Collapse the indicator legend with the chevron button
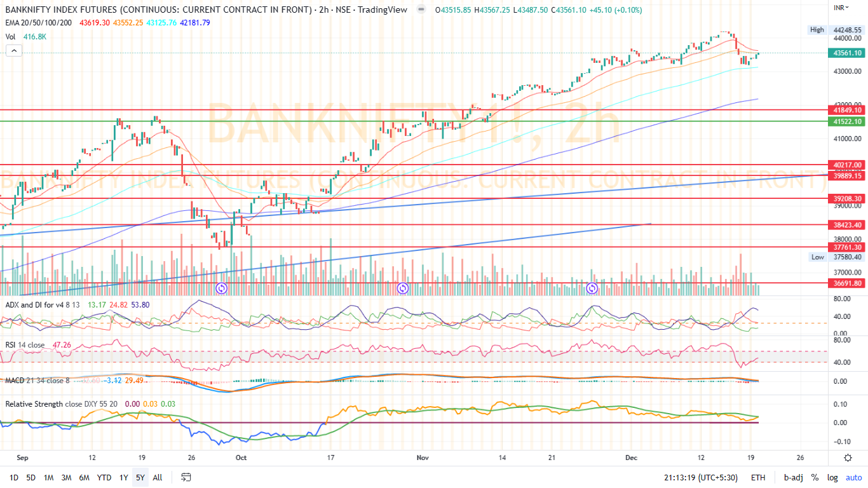Image resolution: width=868 pixels, height=488 pixels. coord(13,51)
